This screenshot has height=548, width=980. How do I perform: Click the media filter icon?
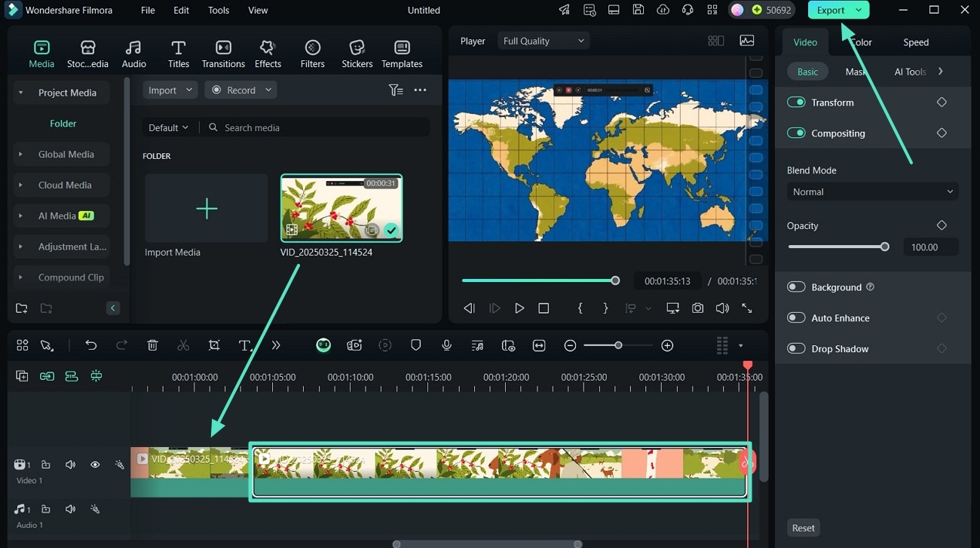(x=396, y=90)
